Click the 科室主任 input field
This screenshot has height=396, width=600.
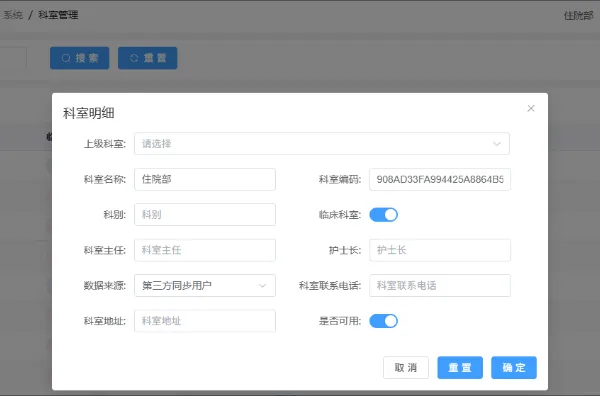[x=205, y=250]
